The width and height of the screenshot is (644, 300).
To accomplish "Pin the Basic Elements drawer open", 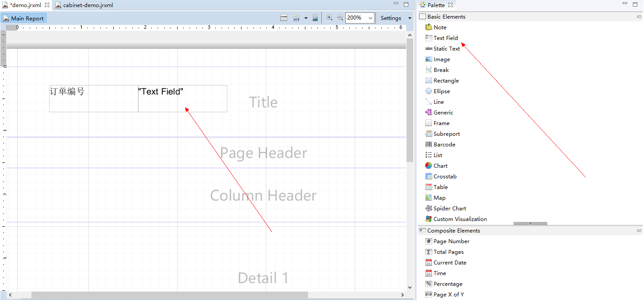I will pyautogui.click(x=639, y=16).
